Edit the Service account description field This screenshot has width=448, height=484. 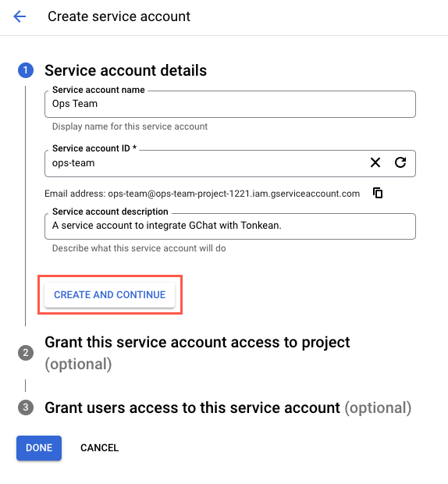tap(230, 226)
